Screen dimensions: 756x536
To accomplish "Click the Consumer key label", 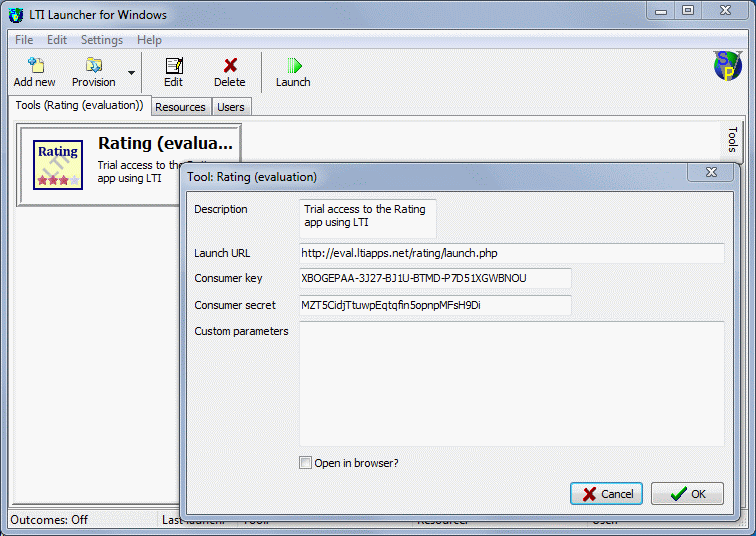I will (229, 278).
